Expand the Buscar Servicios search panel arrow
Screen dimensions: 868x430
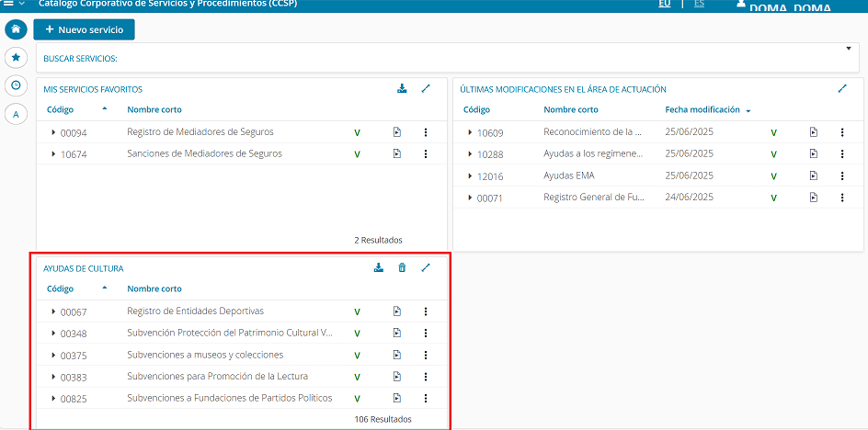click(849, 49)
